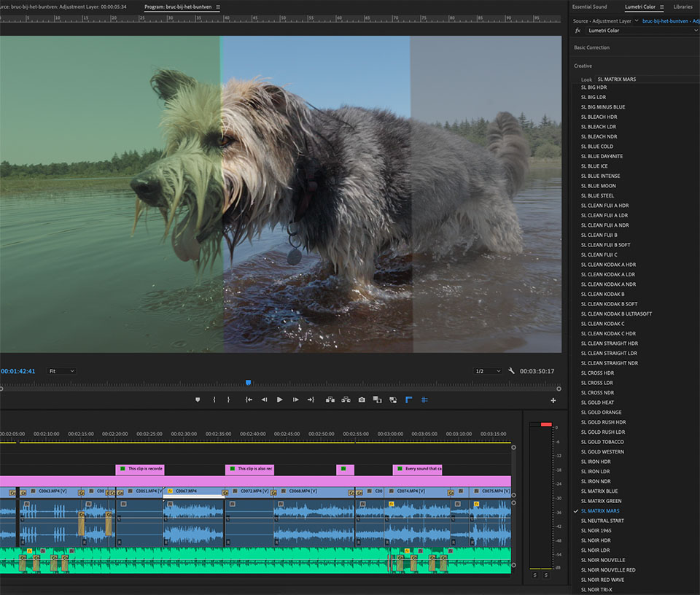The image size is (700, 595).
Task: Choose the SL CLEAN KODAK B ULTRASOFT look
Action: (x=616, y=314)
